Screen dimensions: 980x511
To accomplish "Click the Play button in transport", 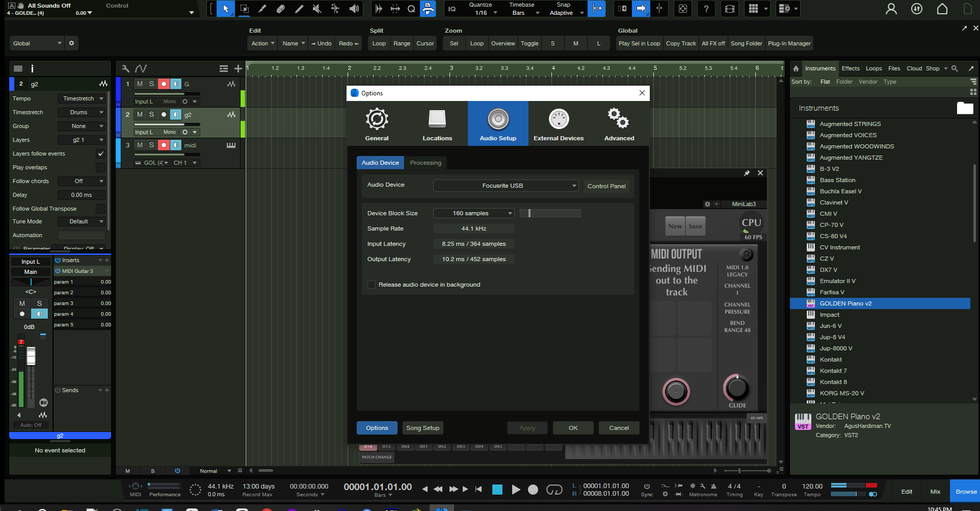I will tap(516, 490).
